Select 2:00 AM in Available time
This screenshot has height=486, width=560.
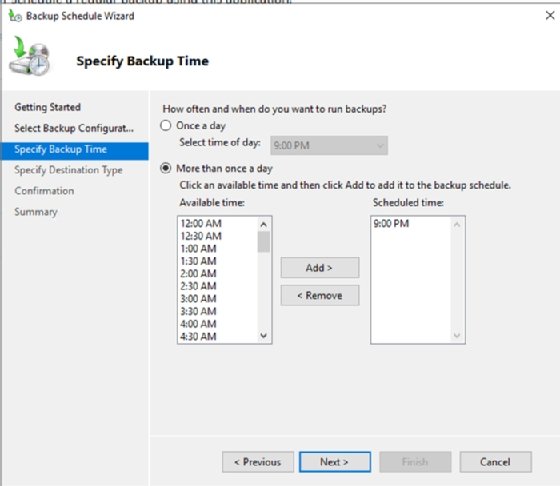[199, 274]
